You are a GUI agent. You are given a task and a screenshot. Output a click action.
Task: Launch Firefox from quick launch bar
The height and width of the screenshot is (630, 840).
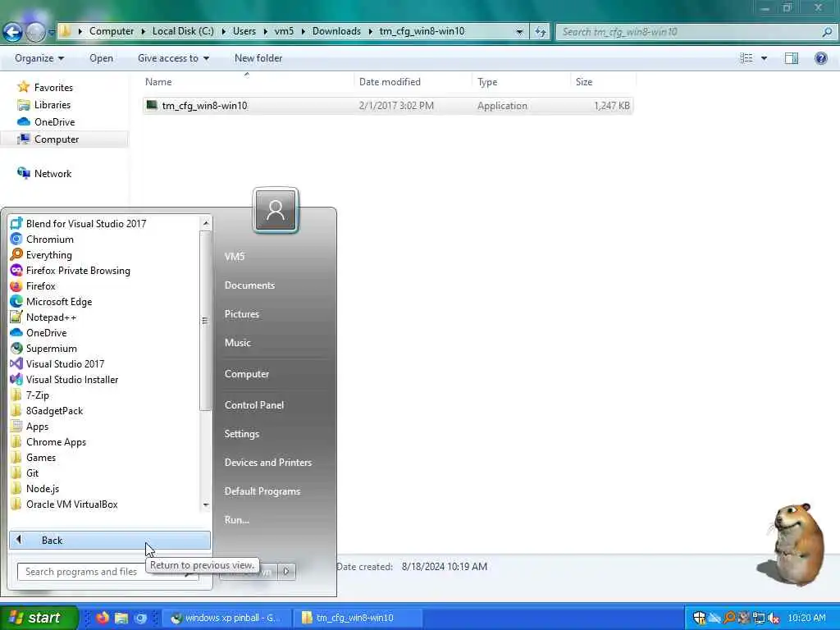coord(103,618)
